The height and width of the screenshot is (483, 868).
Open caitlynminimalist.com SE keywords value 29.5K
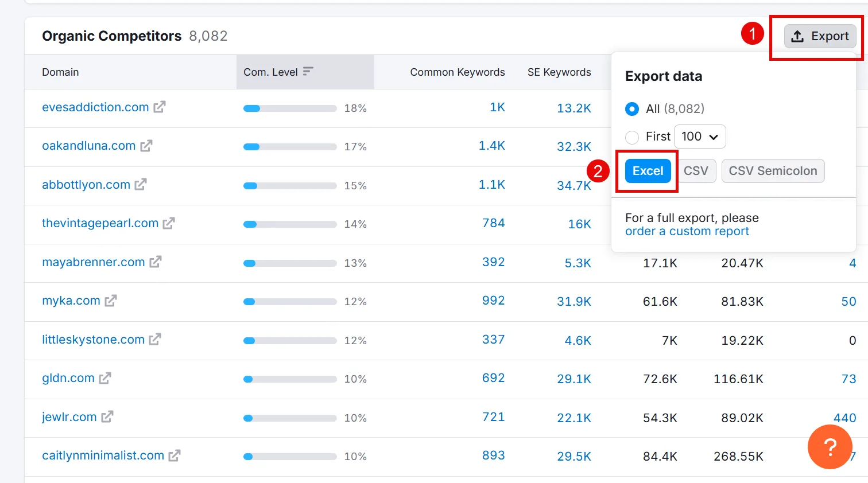click(574, 457)
